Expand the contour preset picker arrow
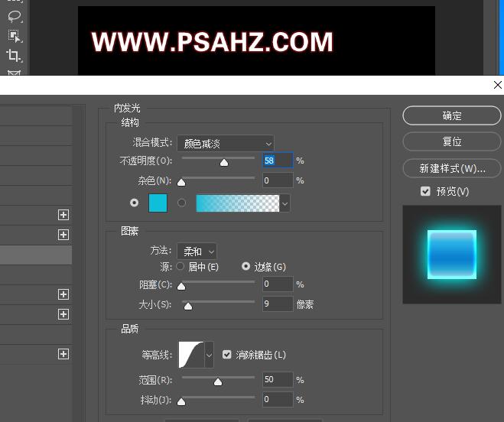The image size is (504, 422). coord(209,355)
